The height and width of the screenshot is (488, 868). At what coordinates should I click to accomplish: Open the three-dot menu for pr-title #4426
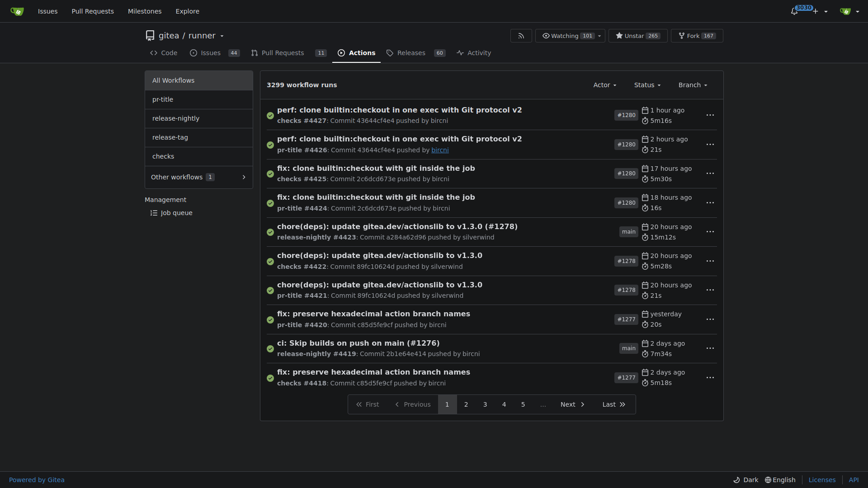coord(710,145)
